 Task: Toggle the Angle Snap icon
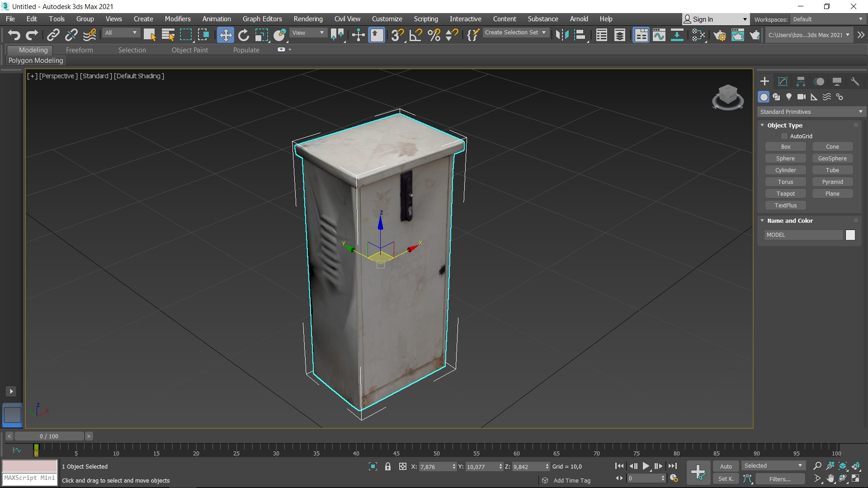415,35
